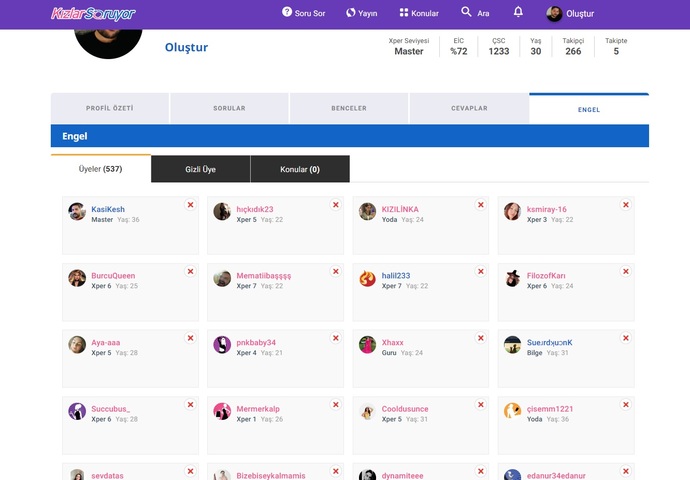Unblock çisemm1221 with the X icon

[x=626, y=404]
